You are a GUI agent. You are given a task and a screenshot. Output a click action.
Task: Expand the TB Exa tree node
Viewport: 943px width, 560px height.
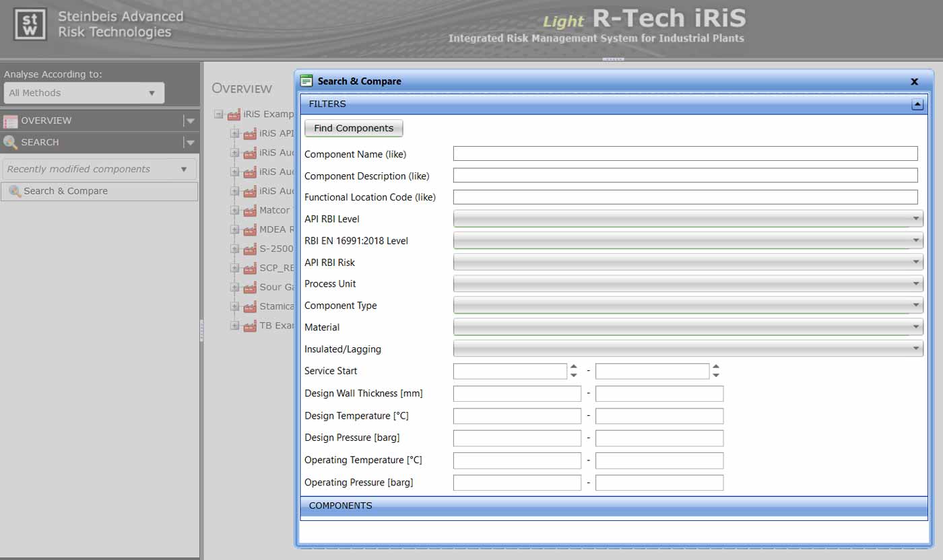pyautogui.click(x=234, y=326)
